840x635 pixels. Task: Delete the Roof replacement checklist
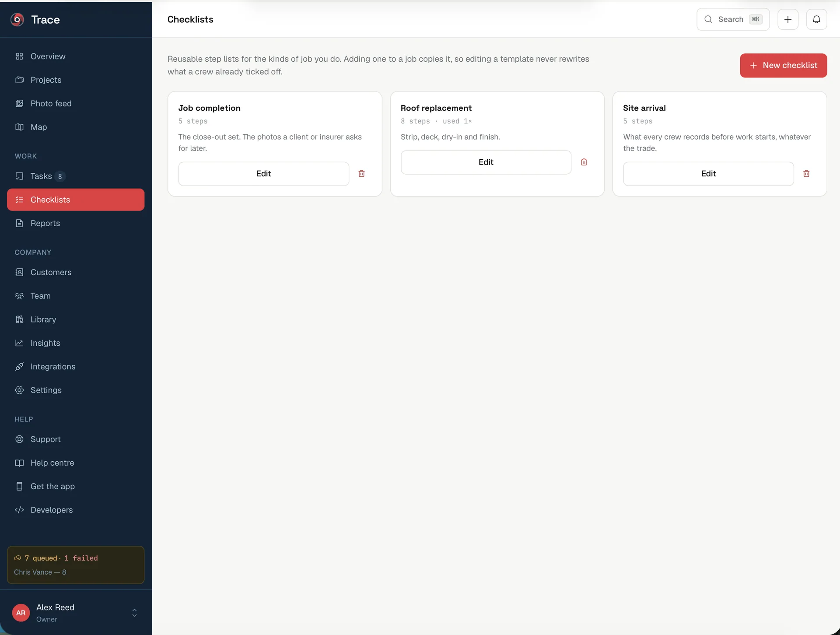click(584, 162)
